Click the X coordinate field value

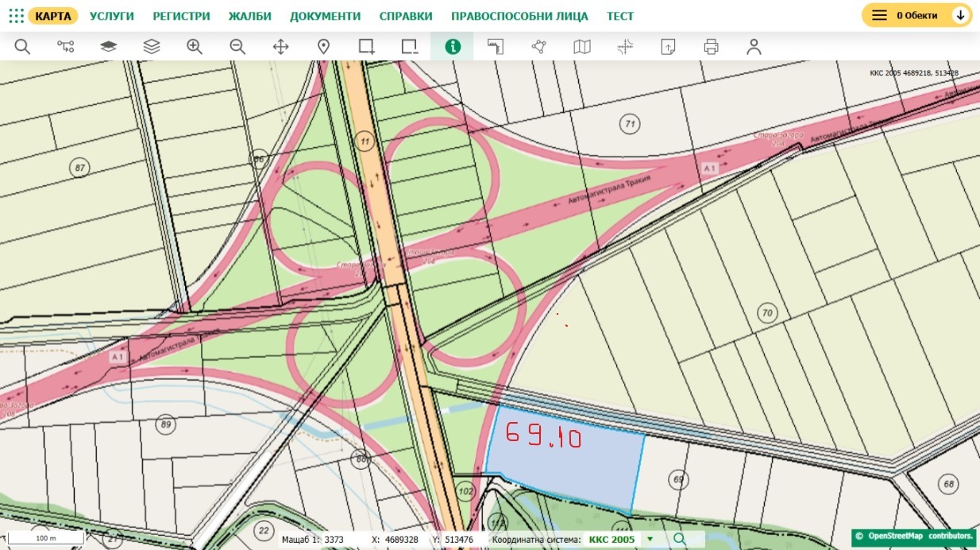pos(402,540)
